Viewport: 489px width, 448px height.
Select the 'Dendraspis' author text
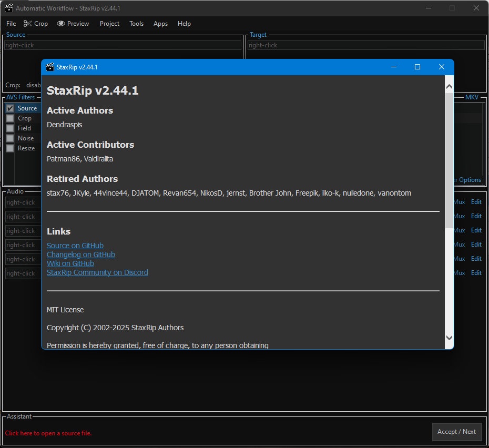[65, 125]
